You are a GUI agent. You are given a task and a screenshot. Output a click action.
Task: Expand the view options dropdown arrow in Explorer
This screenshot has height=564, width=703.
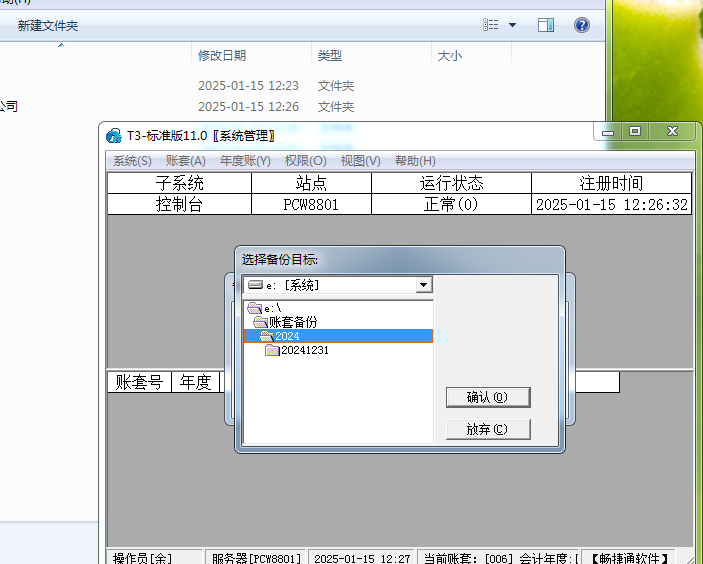[512, 25]
